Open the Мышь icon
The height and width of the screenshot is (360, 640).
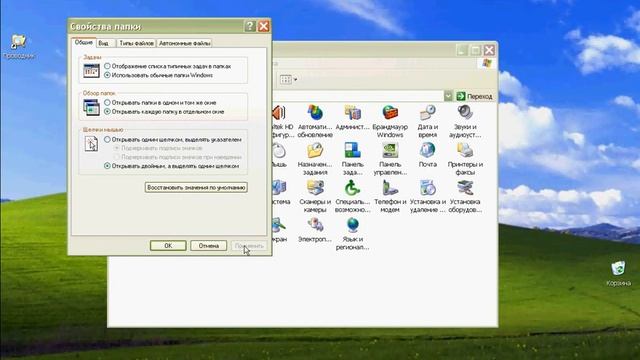click(x=279, y=155)
